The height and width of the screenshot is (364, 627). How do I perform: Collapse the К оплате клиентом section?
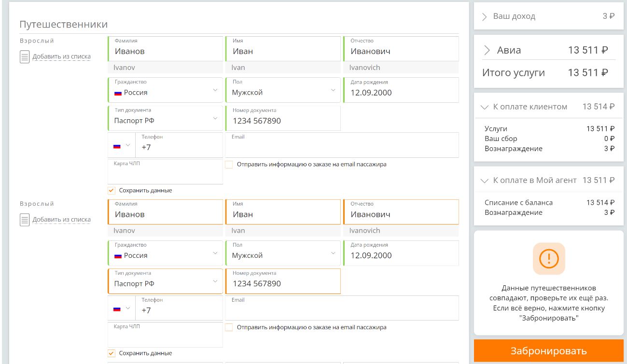pos(485,107)
